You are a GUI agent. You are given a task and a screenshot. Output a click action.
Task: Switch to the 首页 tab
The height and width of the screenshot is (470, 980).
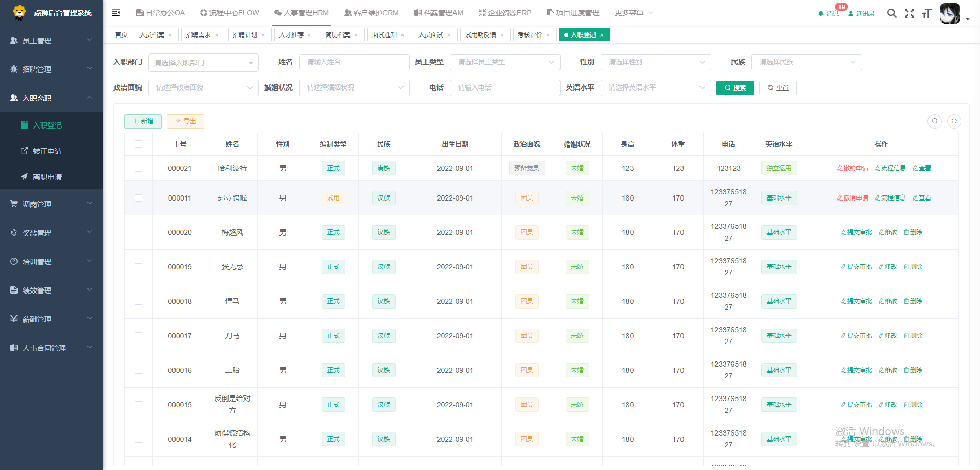click(x=121, y=34)
